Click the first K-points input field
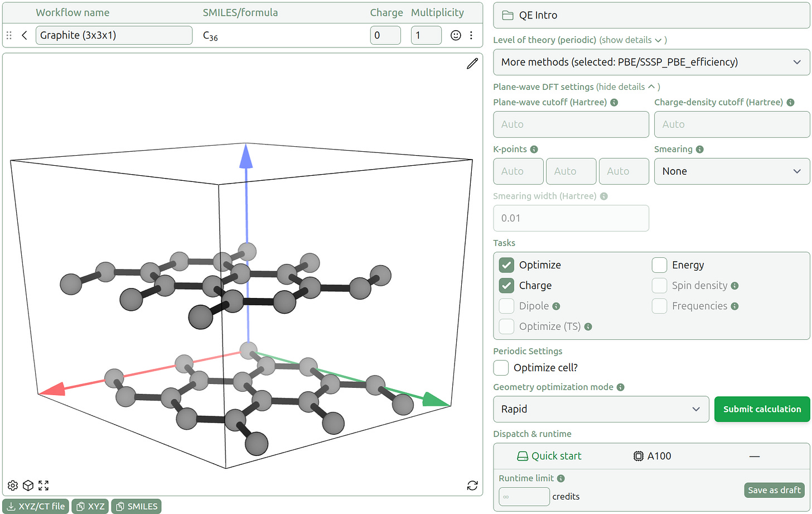812x514 pixels. [519, 171]
